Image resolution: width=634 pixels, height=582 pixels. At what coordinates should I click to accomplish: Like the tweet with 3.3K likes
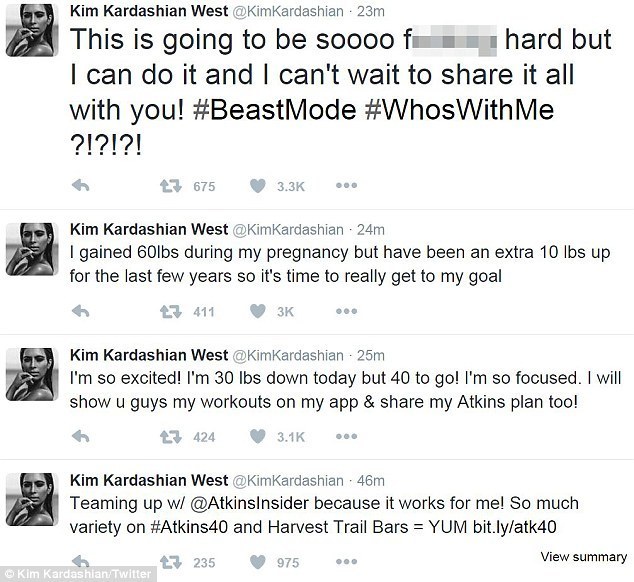(258, 186)
